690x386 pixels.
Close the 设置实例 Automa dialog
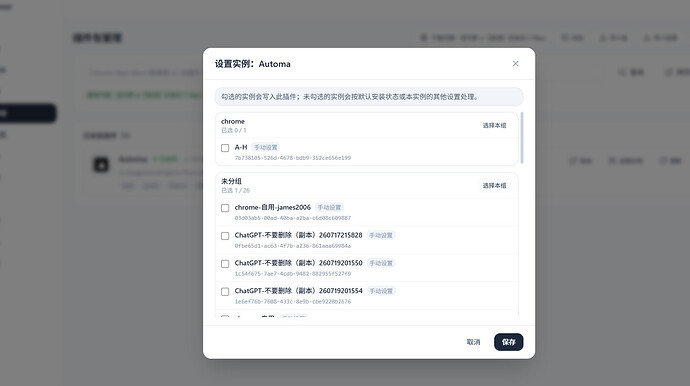point(515,63)
